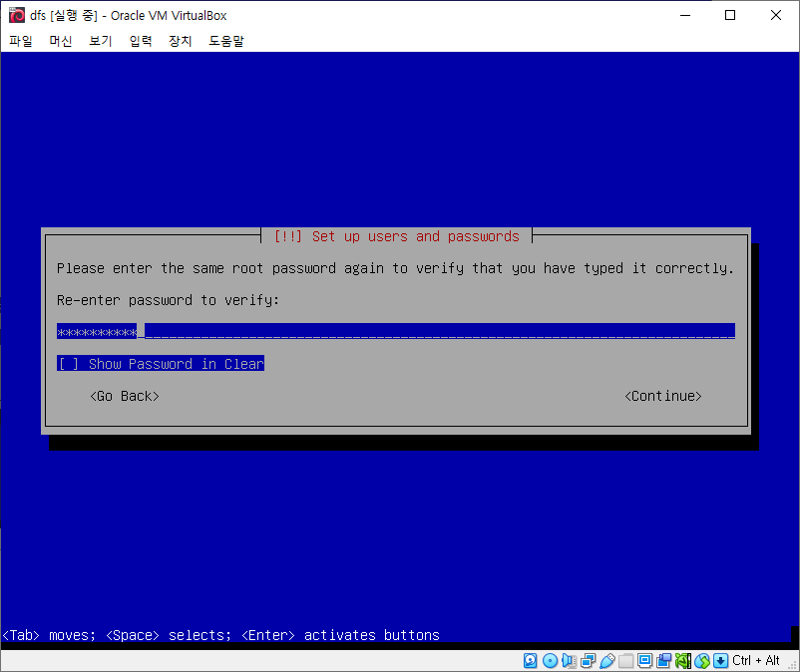
Task: Open the 장치 menu
Action: coord(181,41)
